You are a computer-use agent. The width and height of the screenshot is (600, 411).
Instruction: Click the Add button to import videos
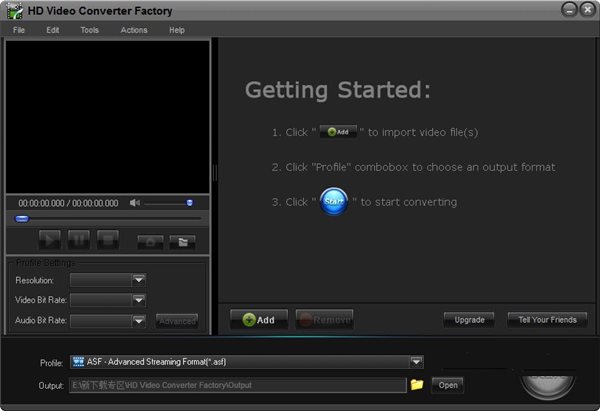[259, 320]
